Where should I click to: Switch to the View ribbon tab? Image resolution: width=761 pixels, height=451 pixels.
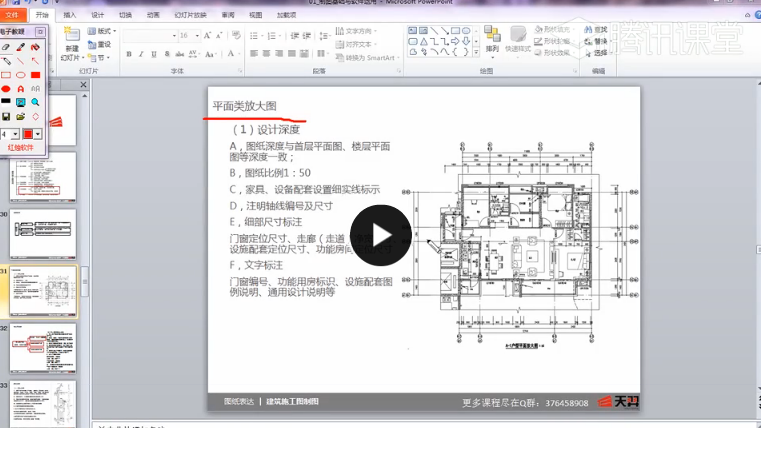click(255, 15)
